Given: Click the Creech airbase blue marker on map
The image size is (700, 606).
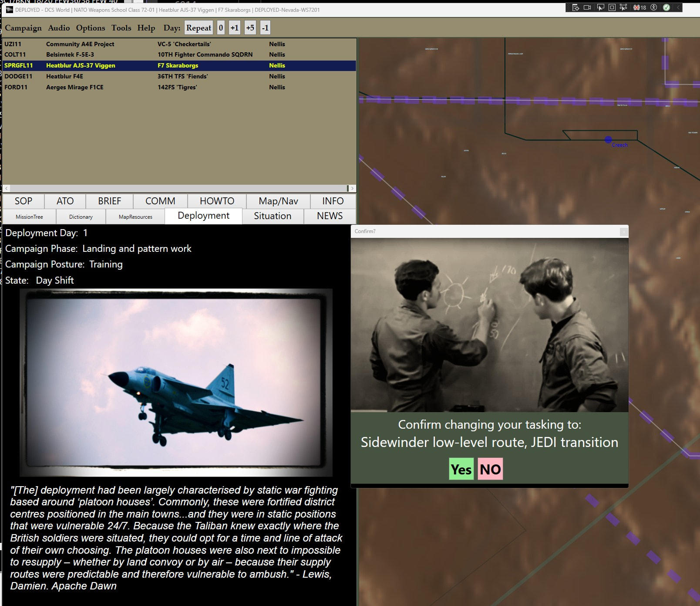Looking at the screenshot, I should (608, 139).
